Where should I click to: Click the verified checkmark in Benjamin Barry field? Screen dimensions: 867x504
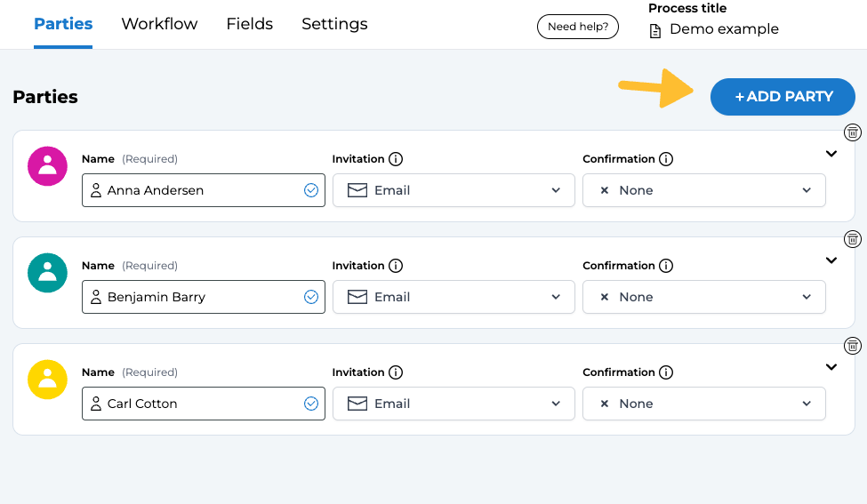(311, 297)
